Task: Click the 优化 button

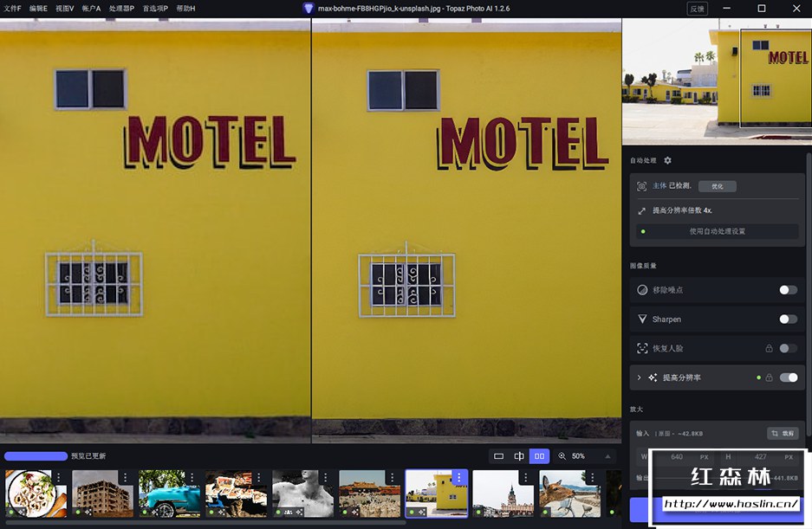Action: (x=718, y=186)
